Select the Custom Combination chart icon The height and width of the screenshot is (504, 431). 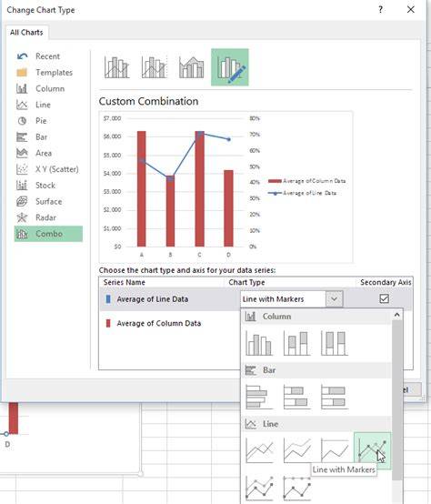click(x=230, y=67)
